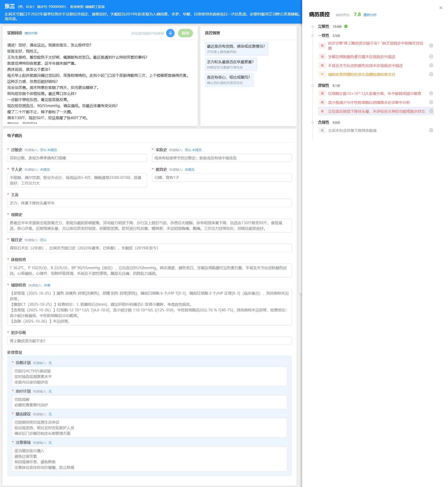
Task: Dismiss the 手背及关节处皮肤颜色加深 warning item
Action: click(x=431, y=65)
